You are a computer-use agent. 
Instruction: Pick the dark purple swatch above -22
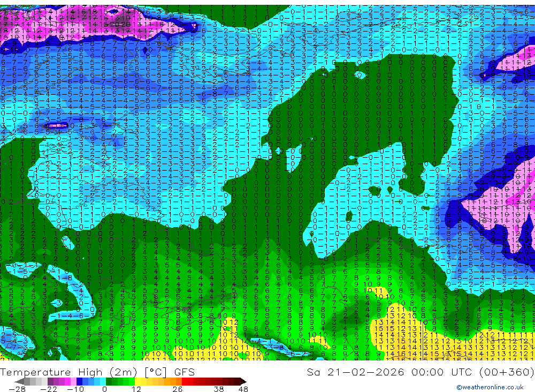click(x=50, y=382)
